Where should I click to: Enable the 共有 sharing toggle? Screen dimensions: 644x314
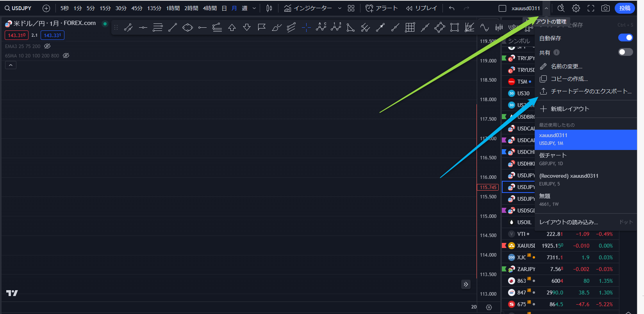click(625, 52)
